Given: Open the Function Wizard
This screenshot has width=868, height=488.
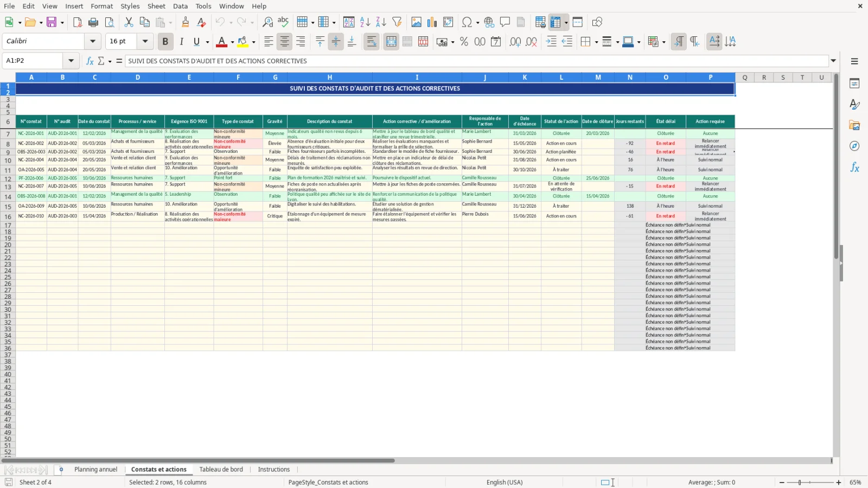Looking at the screenshot, I should 90,61.
